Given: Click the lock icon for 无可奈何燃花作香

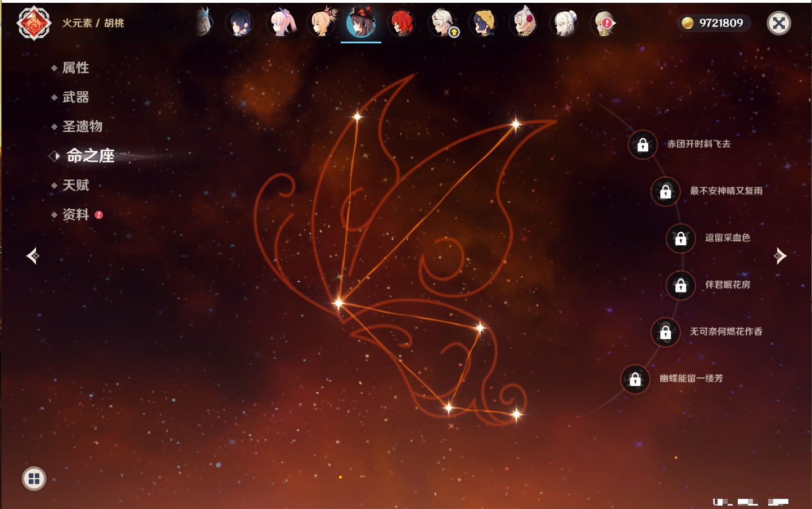Looking at the screenshot, I should 666,332.
